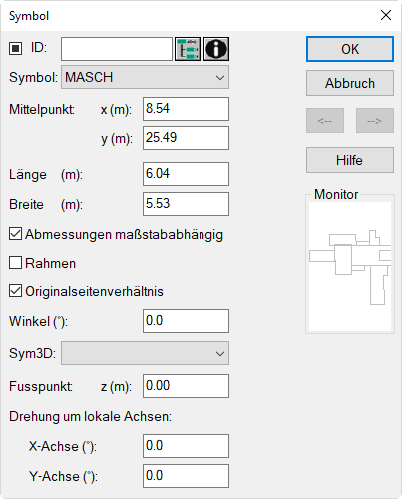
Task: Expand the Sym3D dropdown list
Action: 145,353
